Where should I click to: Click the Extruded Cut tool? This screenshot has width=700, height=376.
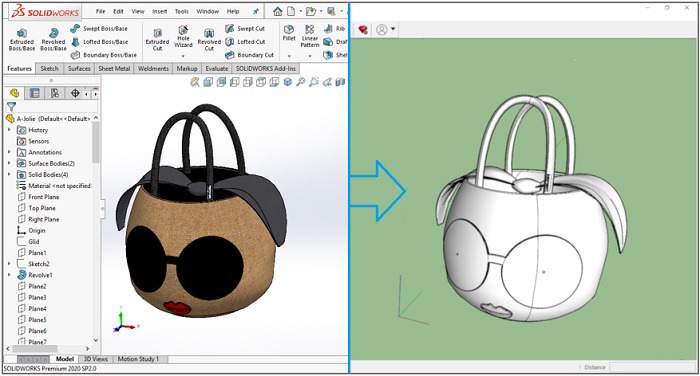pos(157,39)
